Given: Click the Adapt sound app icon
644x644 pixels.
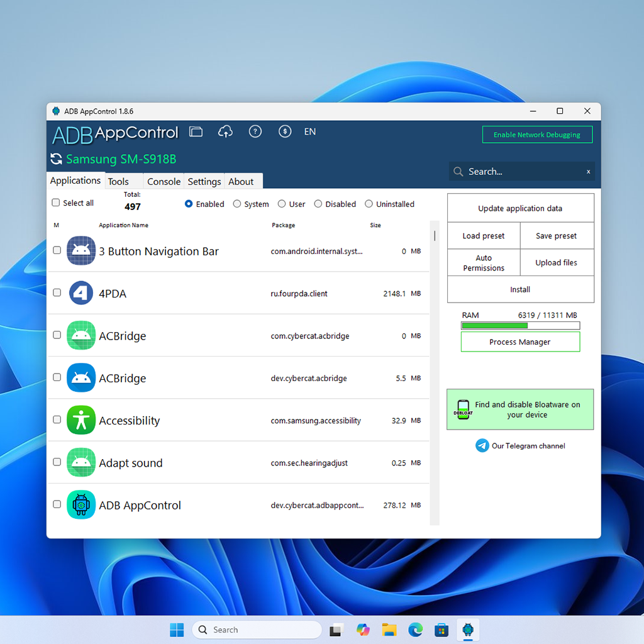Looking at the screenshot, I should (x=81, y=462).
